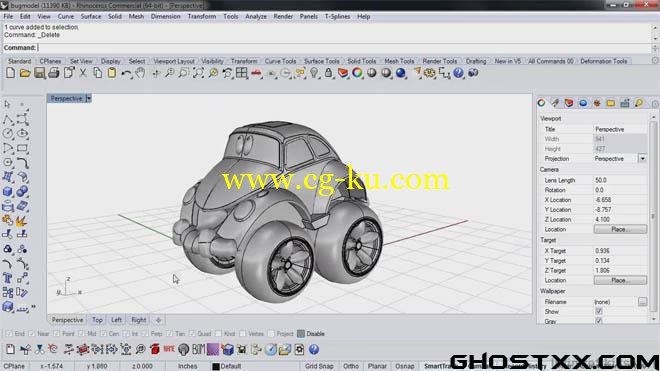
Task: Toggle the Near osnap checkbox
Action: (32, 334)
